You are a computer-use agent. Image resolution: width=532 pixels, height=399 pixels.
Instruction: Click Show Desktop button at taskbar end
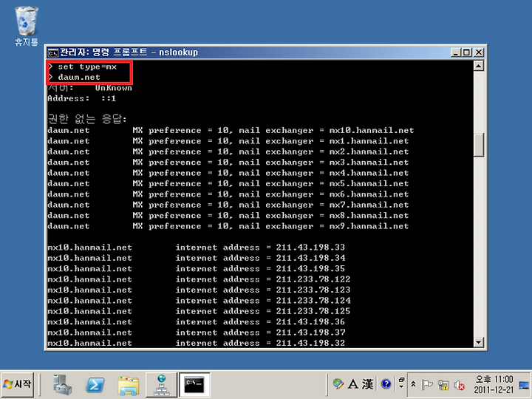pyautogui.click(x=524, y=385)
